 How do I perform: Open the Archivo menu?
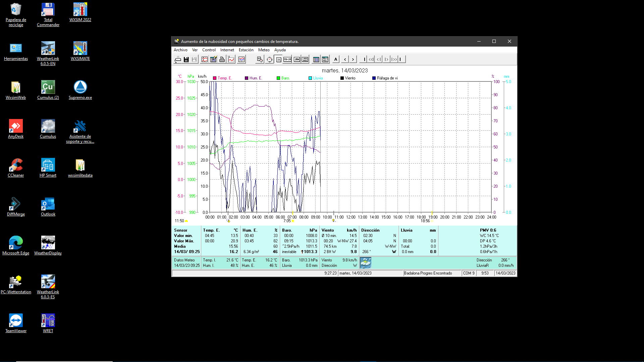(x=180, y=50)
